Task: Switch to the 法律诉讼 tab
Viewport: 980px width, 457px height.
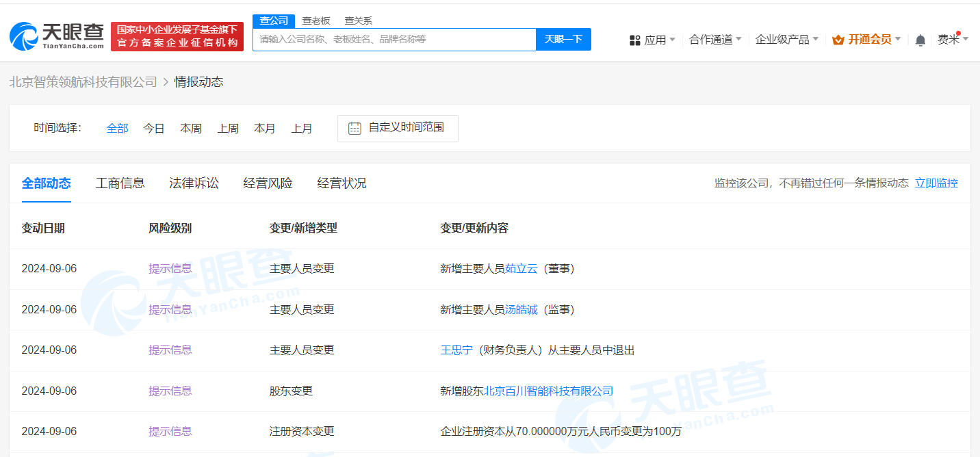Action: [x=194, y=183]
